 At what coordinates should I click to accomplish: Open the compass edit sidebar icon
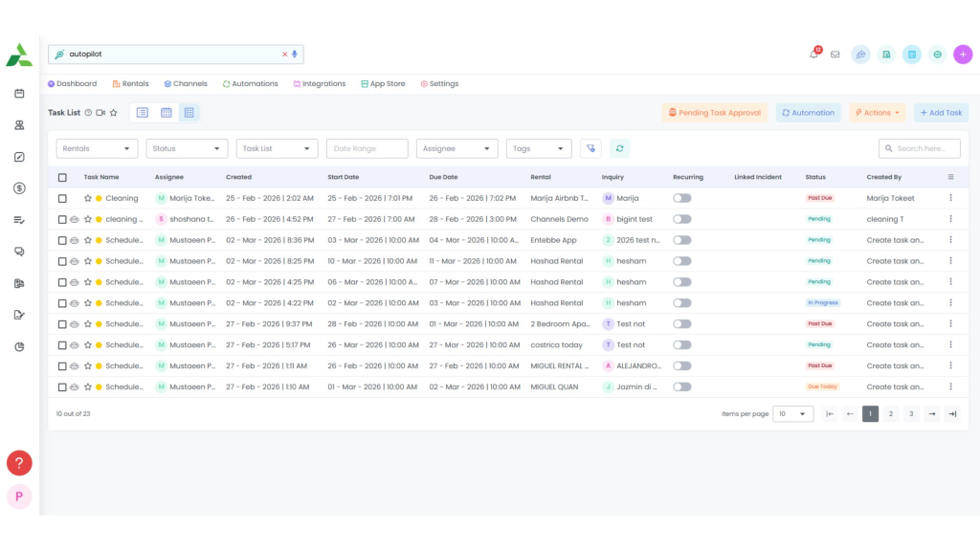pyautogui.click(x=19, y=157)
